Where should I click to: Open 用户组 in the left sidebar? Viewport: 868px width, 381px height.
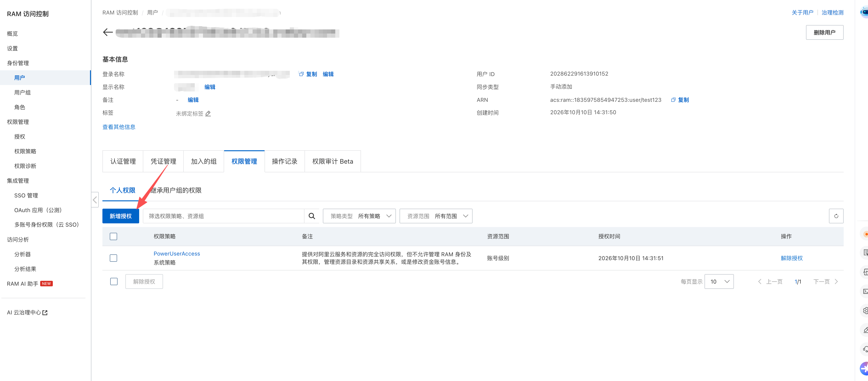pos(23,92)
